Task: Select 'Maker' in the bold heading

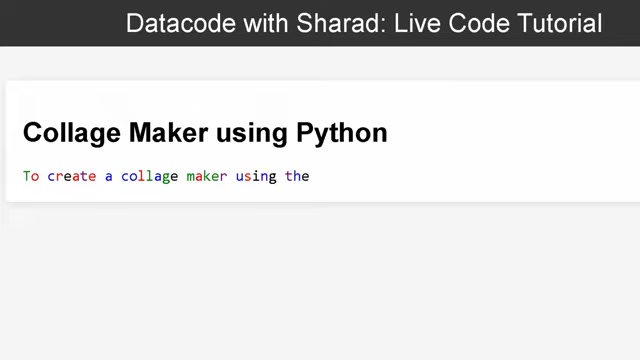Action: (168, 133)
